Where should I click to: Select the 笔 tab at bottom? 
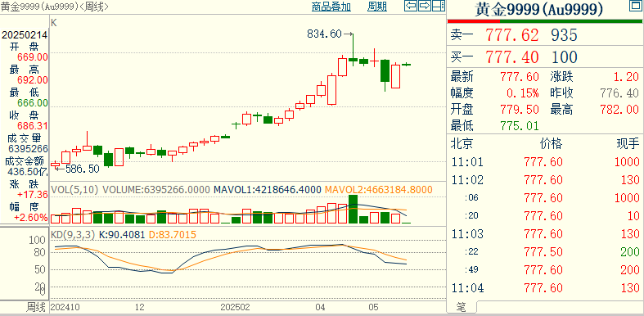pyautogui.click(x=462, y=307)
